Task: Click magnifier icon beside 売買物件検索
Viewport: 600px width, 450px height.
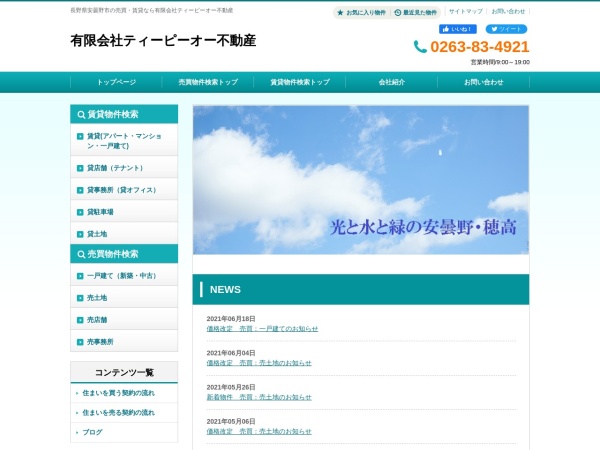Action: tap(81, 254)
